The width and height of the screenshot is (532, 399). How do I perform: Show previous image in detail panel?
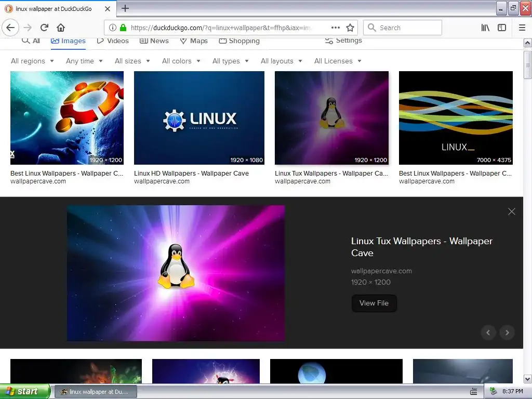[x=488, y=332]
